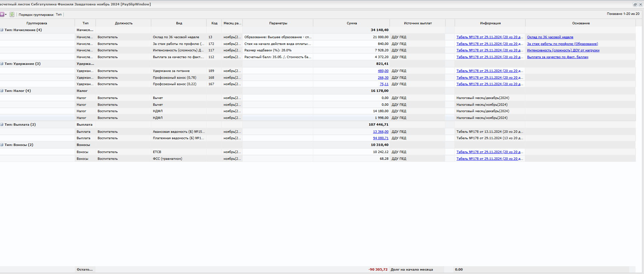Open Табель №178 link in 'Удержание за питание' row

(x=490, y=71)
